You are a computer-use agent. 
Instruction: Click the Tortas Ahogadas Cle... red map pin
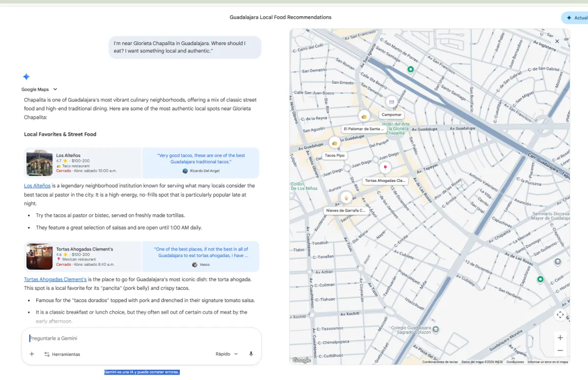[386, 168]
